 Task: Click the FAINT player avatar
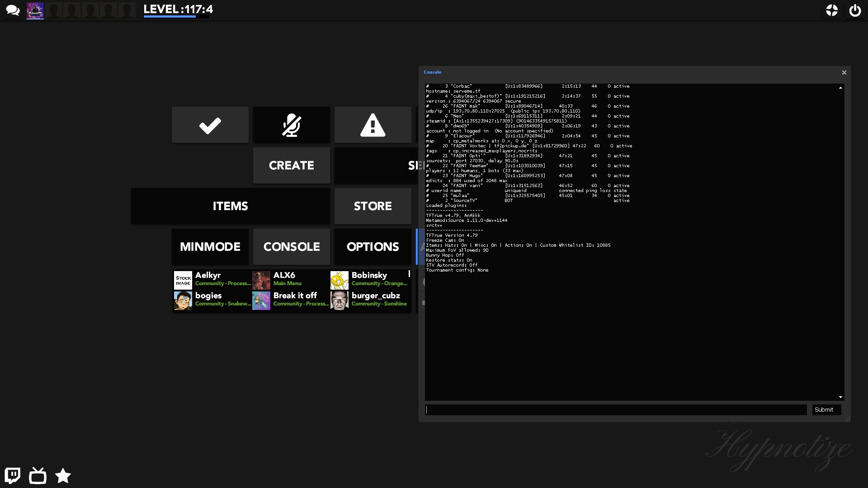35,10
